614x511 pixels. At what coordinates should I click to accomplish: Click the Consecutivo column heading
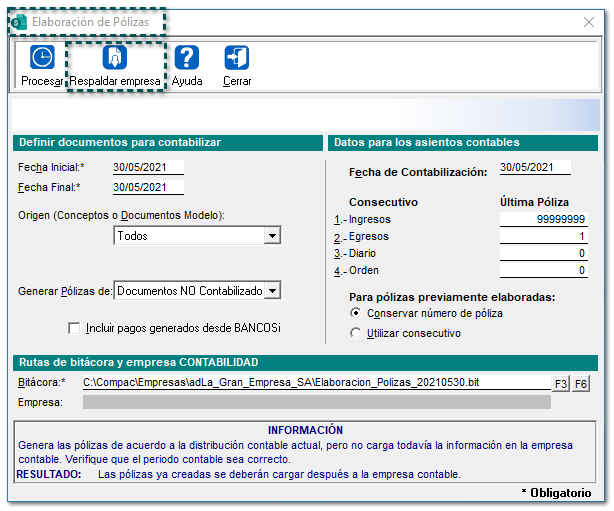coord(383,202)
